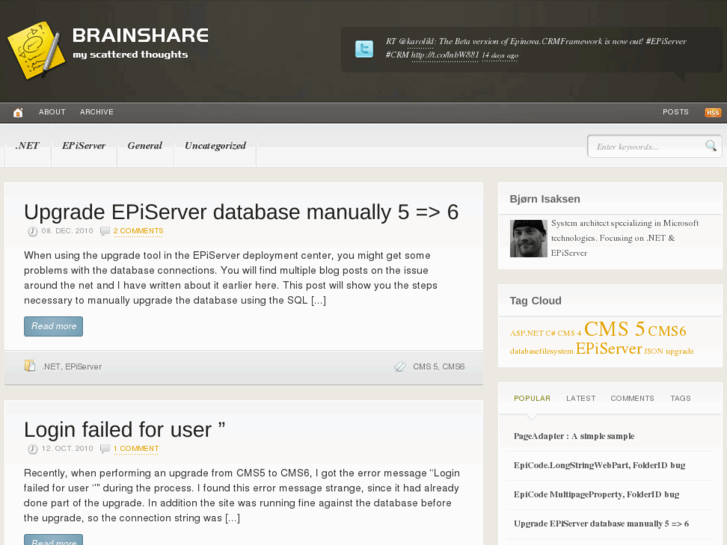The height and width of the screenshot is (545, 727).
Task: Click the Twitter bird icon
Action: pyautogui.click(x=364, y=49)
